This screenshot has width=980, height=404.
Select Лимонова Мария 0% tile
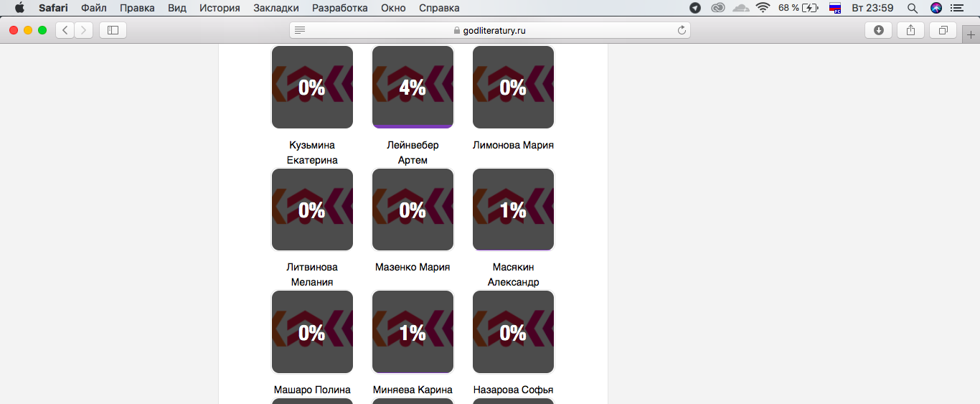[x=513, y=88]
